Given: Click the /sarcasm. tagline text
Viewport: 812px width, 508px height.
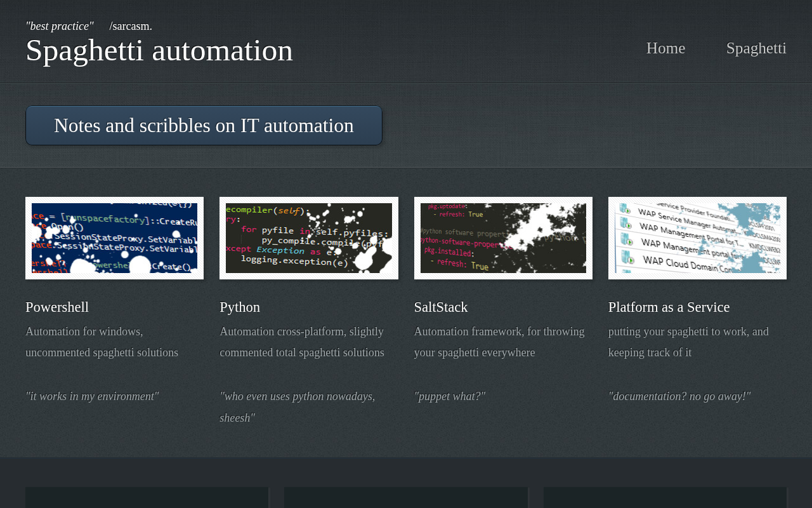Looking at the screenshot, I should [131, 26].
